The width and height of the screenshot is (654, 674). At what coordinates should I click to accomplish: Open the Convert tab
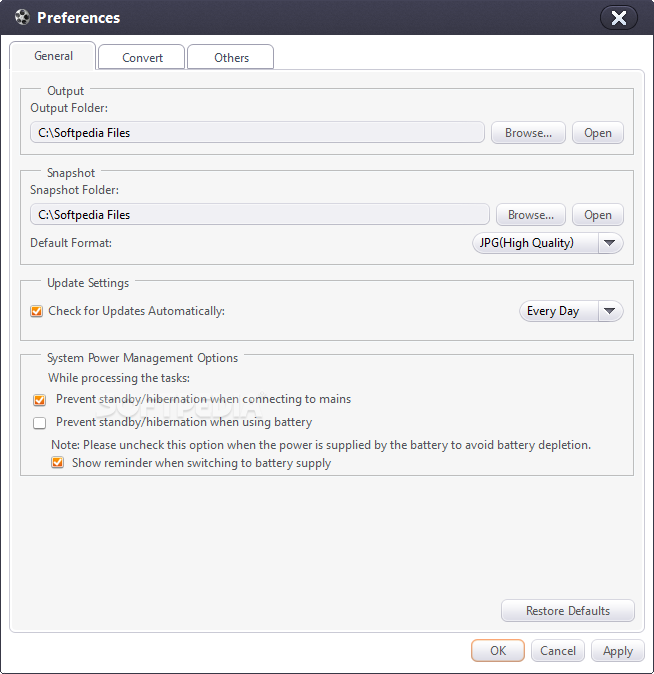pyautogui.click(x=142, y=58)
